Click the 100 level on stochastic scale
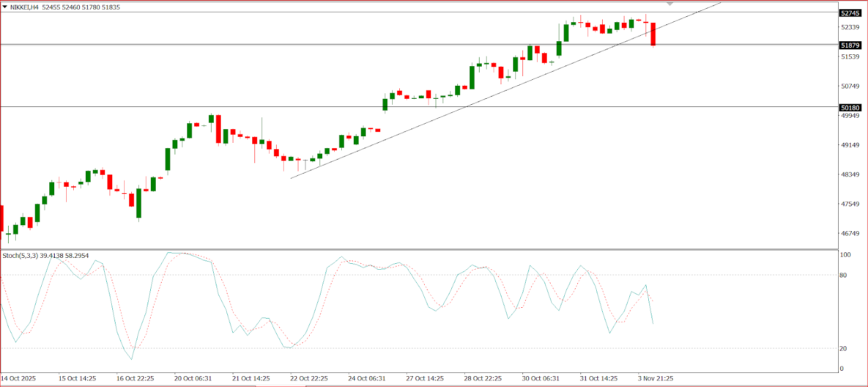Viewport: 868px width, 387px height. 845,255
